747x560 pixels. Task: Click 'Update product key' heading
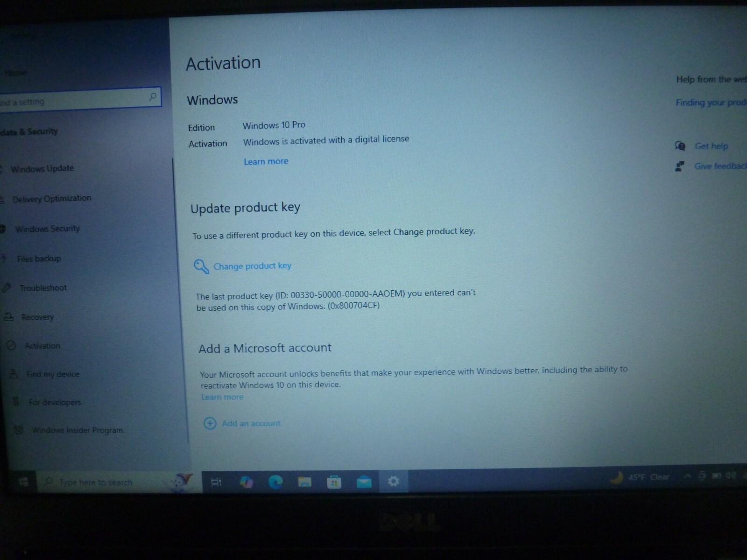(245, 208)
